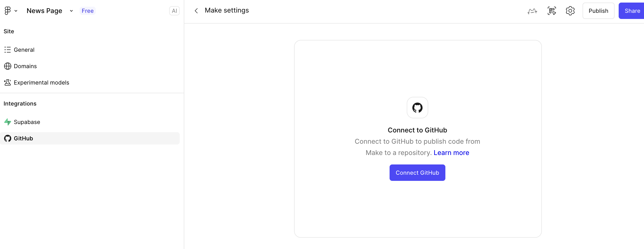Open the Figma logo main menu
The width and height of the screenshot is (644, 249).
pyautogui.click(x=8, y=11)
